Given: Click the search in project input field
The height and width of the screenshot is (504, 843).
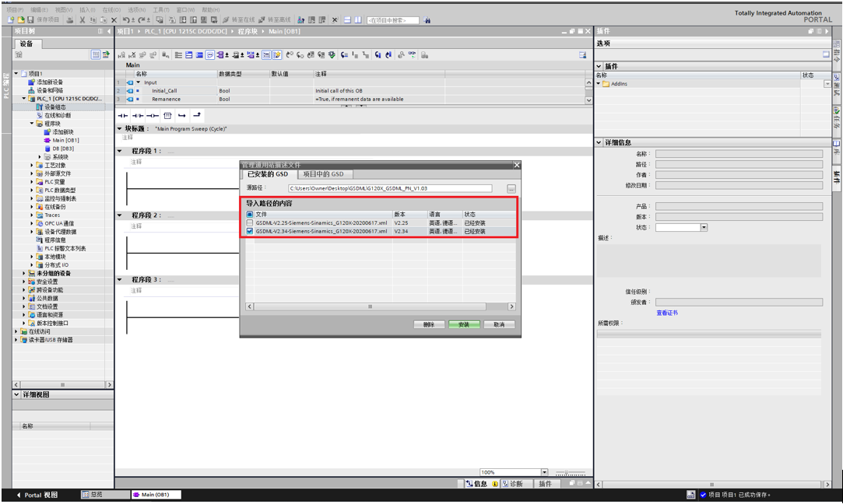Looking at the screenshot, I should coord(392,20).
